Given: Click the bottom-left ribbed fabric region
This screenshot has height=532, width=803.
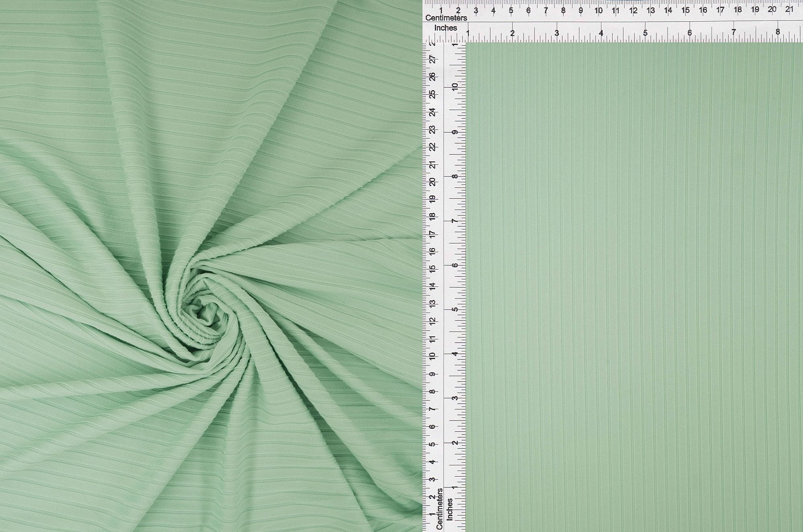Looking at the screenshot, I should click(x=80, y=461).
